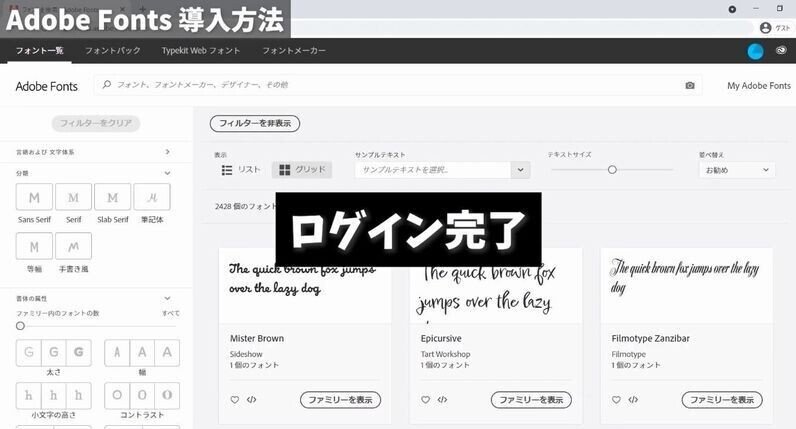This screenshot has width=796, height=429.
Task: Select the Serif classification tile
Action: (x=74, y=197)
